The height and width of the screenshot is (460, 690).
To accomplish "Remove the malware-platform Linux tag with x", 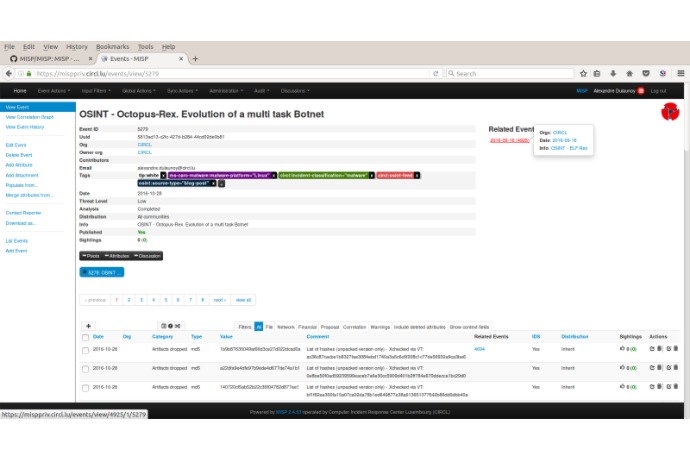I will (x=274, y=175).
